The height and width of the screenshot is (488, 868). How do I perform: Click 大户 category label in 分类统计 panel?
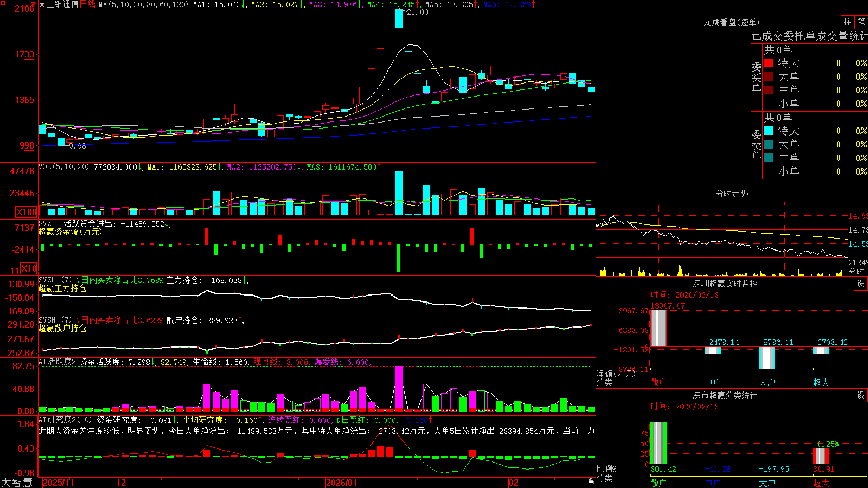click(767, 483)
